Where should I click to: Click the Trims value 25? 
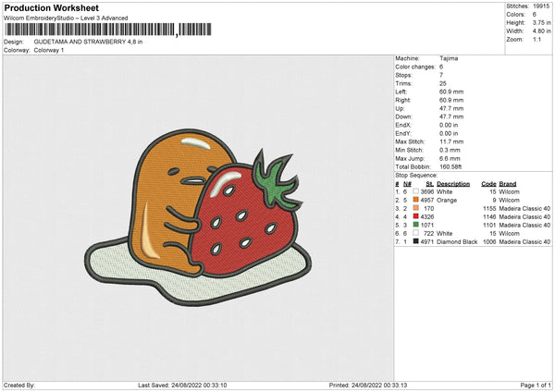pyautogui.click(x=443, y=83)
